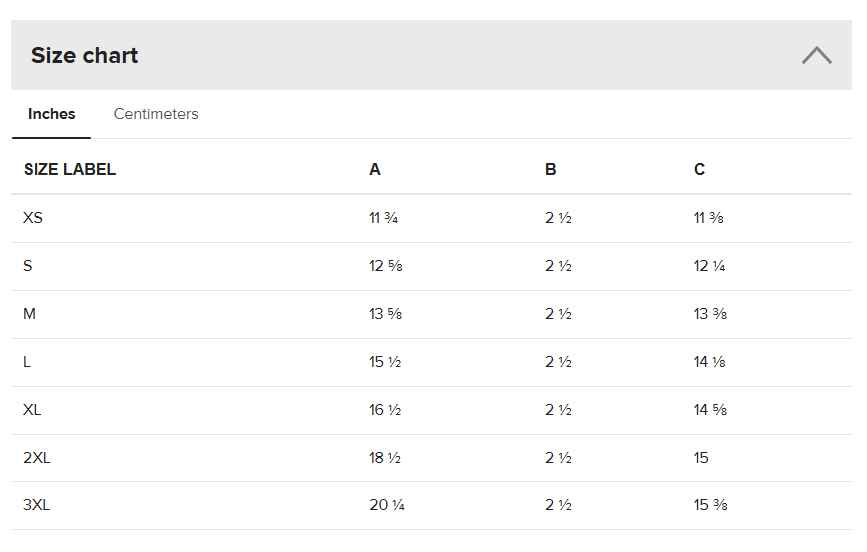Image resolution: width=867 pixels, height=552 pixels.
Task: Click the B column header
Action: pos(551,169)
